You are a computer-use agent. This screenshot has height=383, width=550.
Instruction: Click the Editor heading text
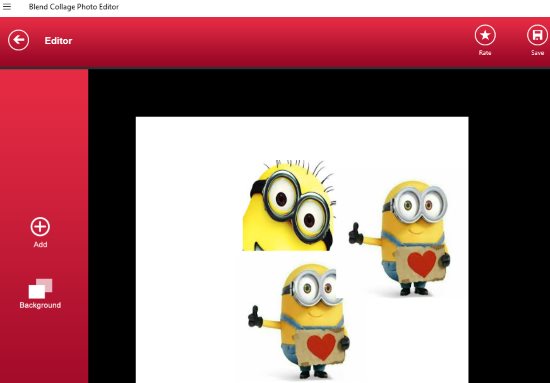coord(58,41)
